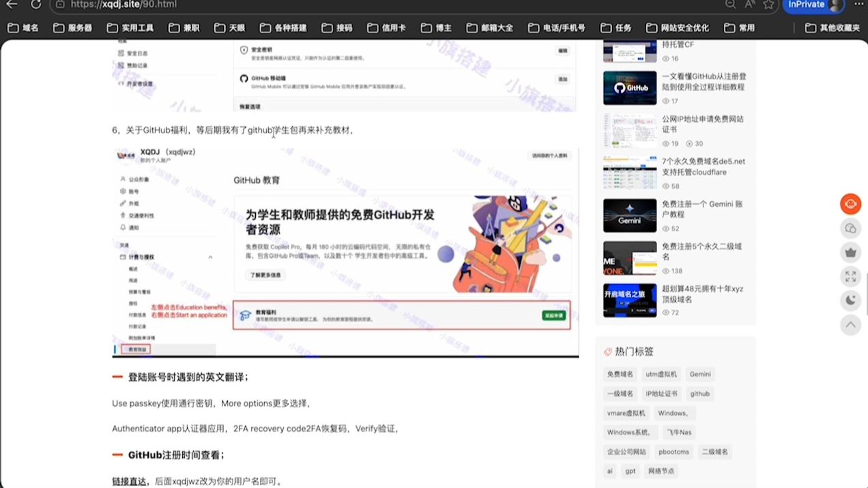Screen dimensions: 868x488
Task: Open the 服务器 bookmarks folder
Action: 72,28
